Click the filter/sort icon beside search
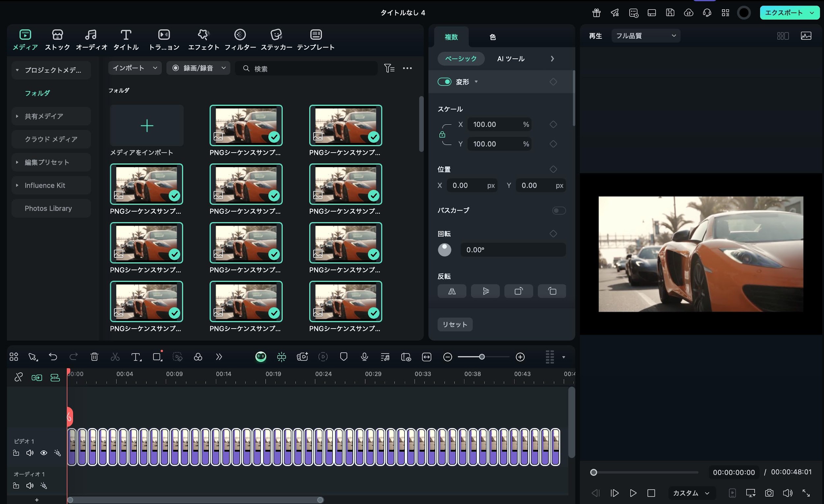 point(389,68)
